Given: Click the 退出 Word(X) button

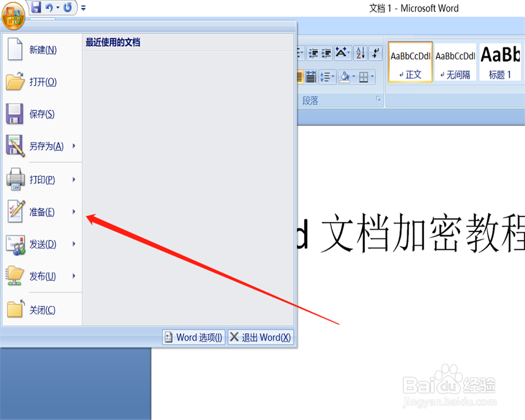Looking at the screenshot, I should click(260, 337).
